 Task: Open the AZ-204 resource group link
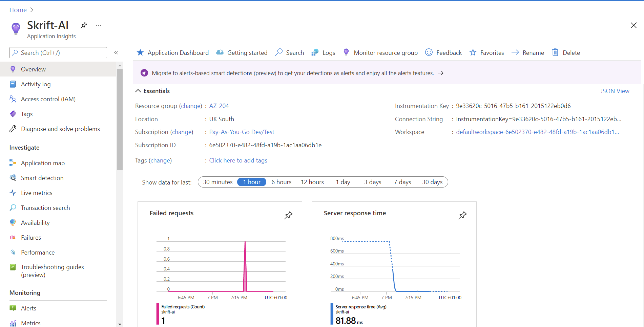[x=219, y=106]
